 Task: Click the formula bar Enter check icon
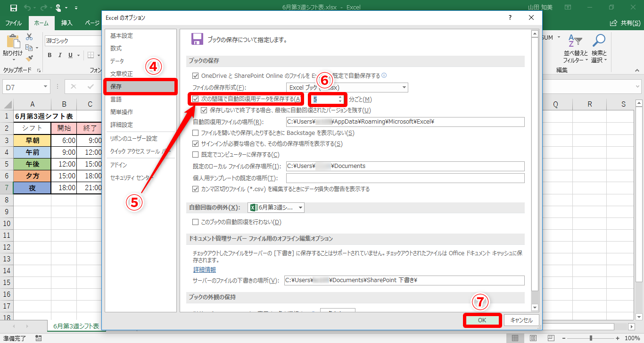(90, 87)
